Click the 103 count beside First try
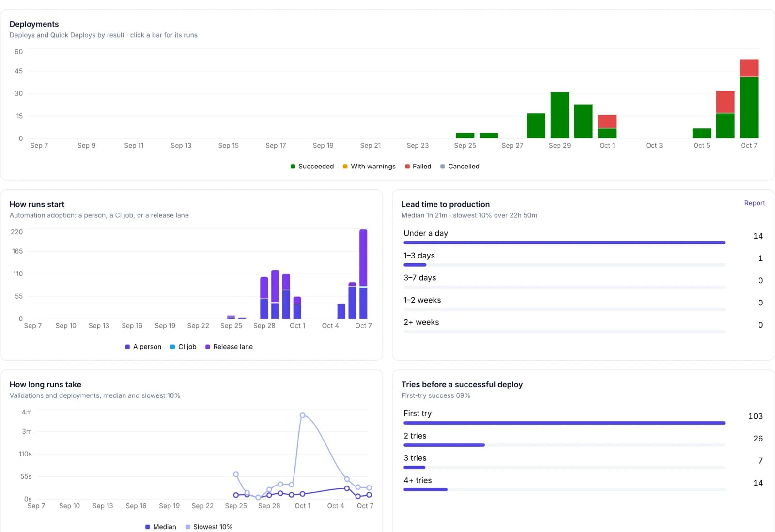The height and width of the screenshot is (532, 775). point(756,416)
